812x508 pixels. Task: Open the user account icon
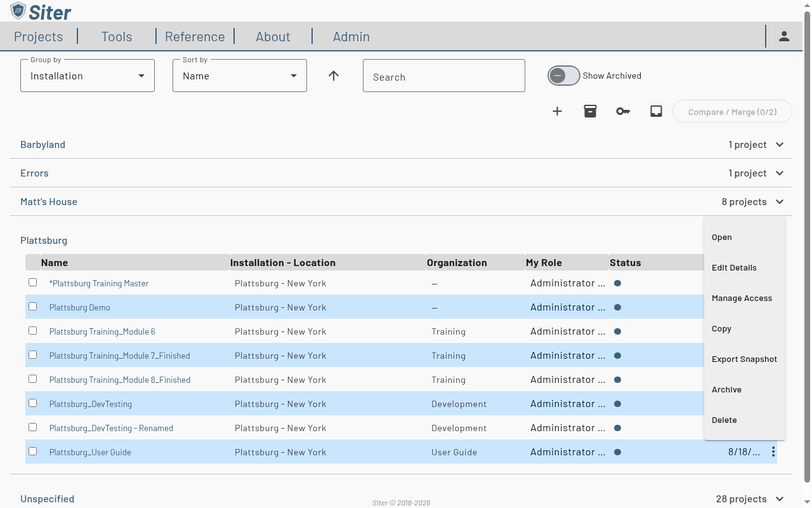[x=784, y=36]
